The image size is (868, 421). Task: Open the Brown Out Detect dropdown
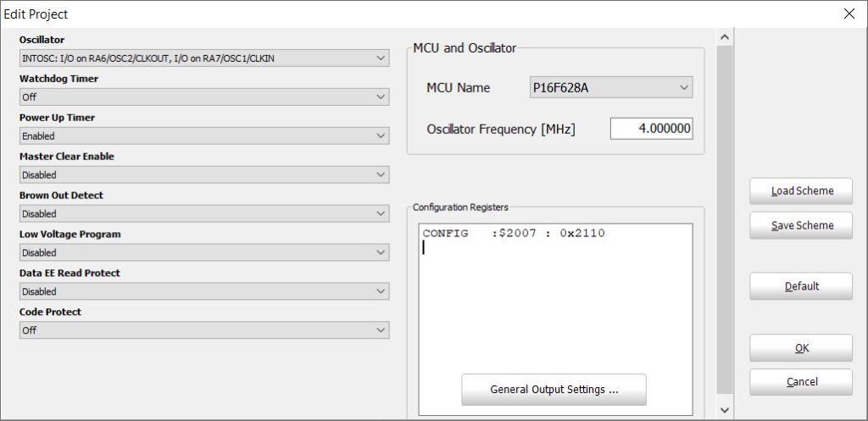point(203,214)
